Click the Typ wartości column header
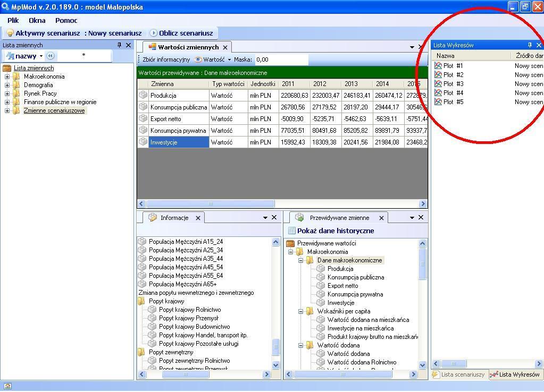This screenshot has width=544, height=392. (228, 84)
